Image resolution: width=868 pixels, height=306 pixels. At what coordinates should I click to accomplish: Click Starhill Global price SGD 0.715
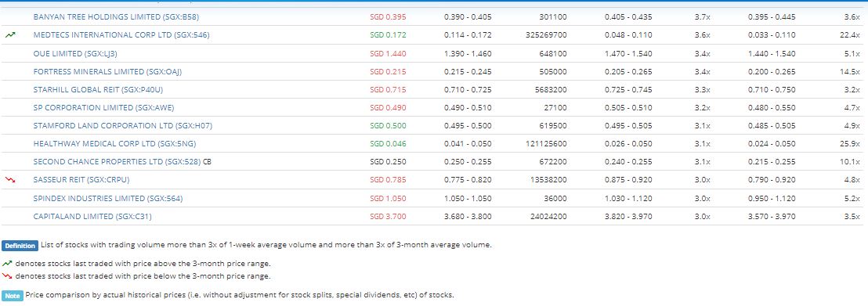click(x=388, y=90)
